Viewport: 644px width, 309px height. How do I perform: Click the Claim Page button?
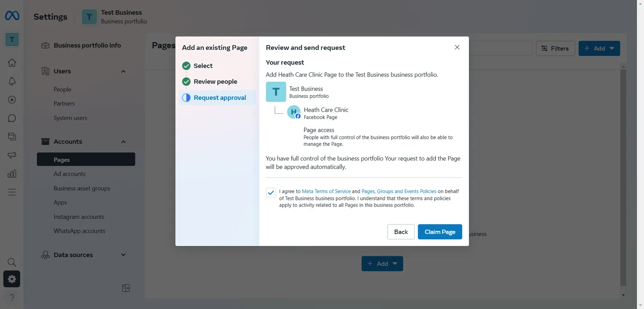(x=440, y=232)
